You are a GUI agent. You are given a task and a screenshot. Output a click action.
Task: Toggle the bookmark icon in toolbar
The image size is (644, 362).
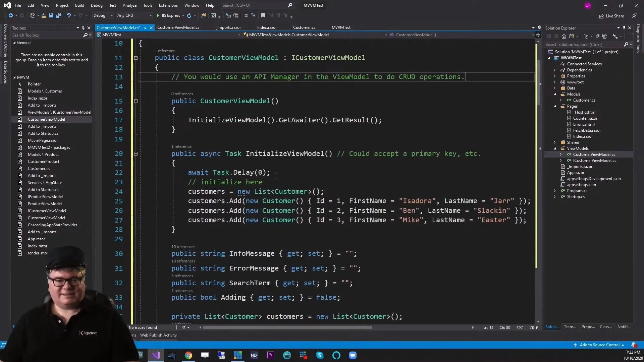263,15
